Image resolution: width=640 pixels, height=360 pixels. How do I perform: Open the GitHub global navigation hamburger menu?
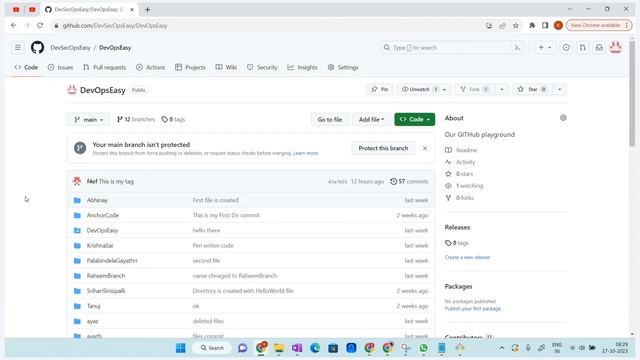point(18,47)
